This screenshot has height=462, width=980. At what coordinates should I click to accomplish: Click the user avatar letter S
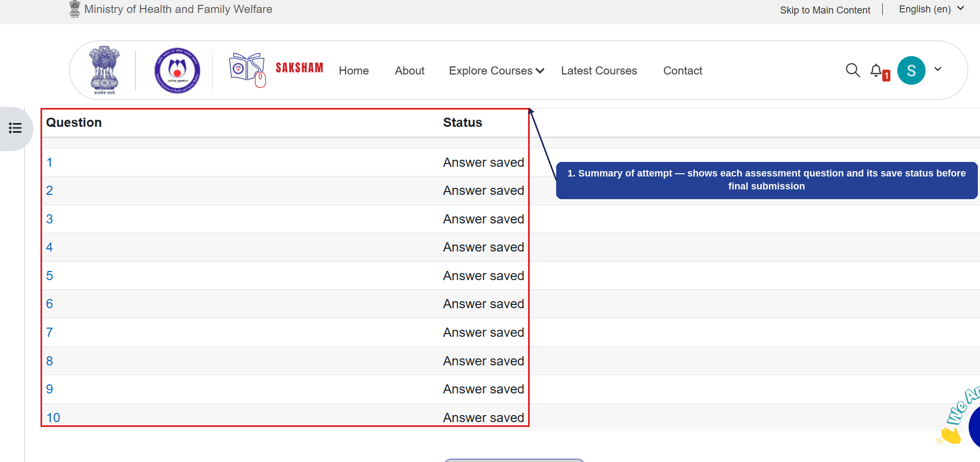(911, 70)
